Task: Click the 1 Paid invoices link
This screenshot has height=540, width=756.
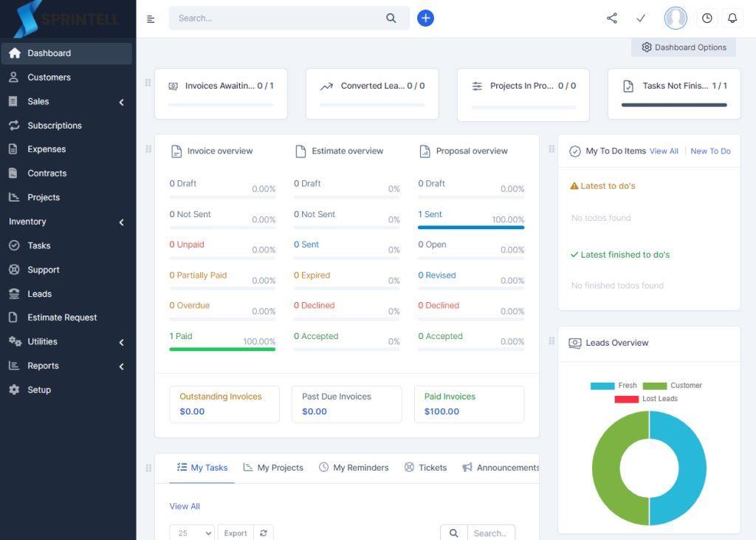Action: pos(181,336)
